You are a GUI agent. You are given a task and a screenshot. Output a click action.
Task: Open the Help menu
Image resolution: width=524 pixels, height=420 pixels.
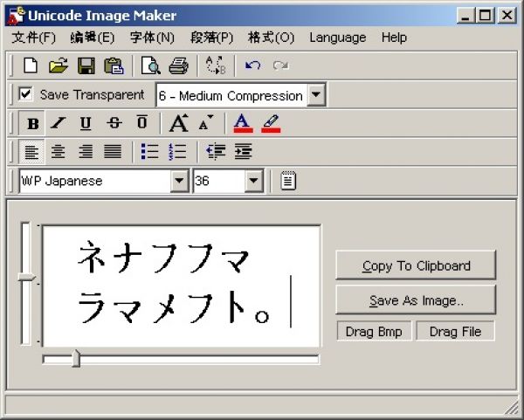(x=394, y=38)
